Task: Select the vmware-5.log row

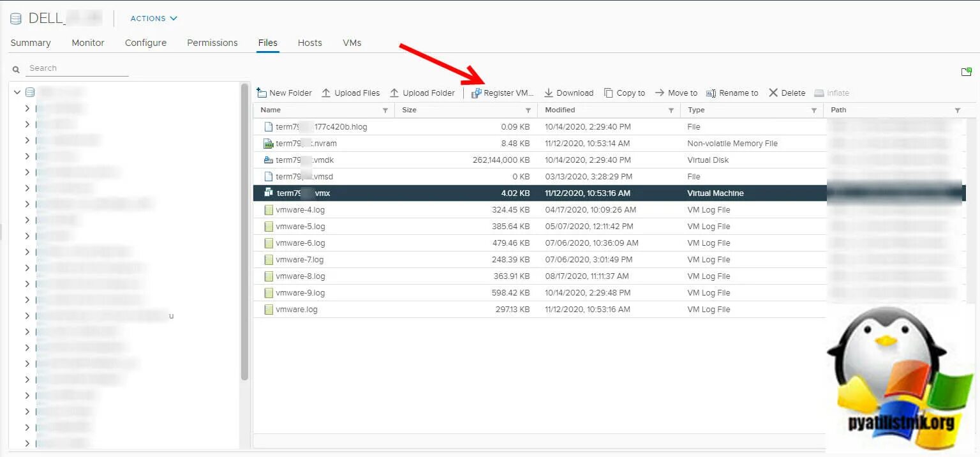Action: (x=539, y=227)
